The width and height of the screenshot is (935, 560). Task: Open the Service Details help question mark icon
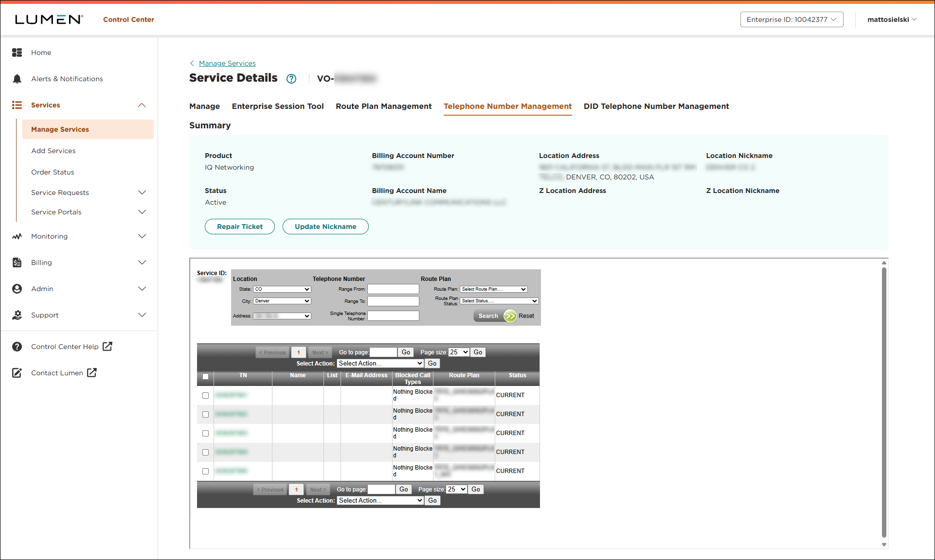[x=291, y=79]
